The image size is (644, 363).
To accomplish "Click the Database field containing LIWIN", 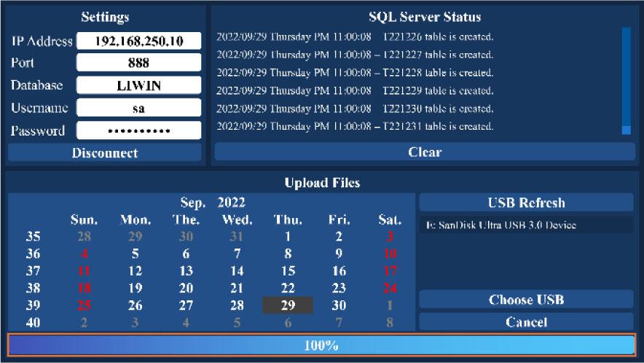I will click(138, 85).
